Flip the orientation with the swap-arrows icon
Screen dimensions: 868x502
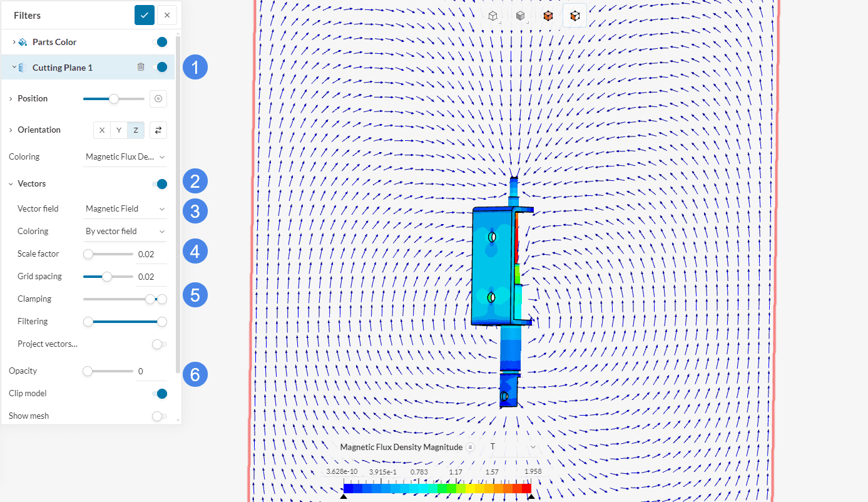click(x=158, y=130)
